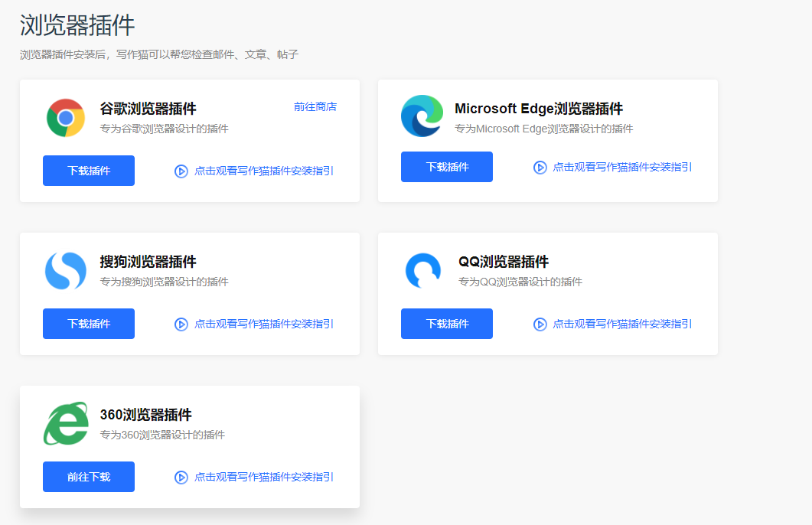Click 下载插件 on the Edge plugin card
Viewport: 812px width, 525px height.
pos(446,166)
